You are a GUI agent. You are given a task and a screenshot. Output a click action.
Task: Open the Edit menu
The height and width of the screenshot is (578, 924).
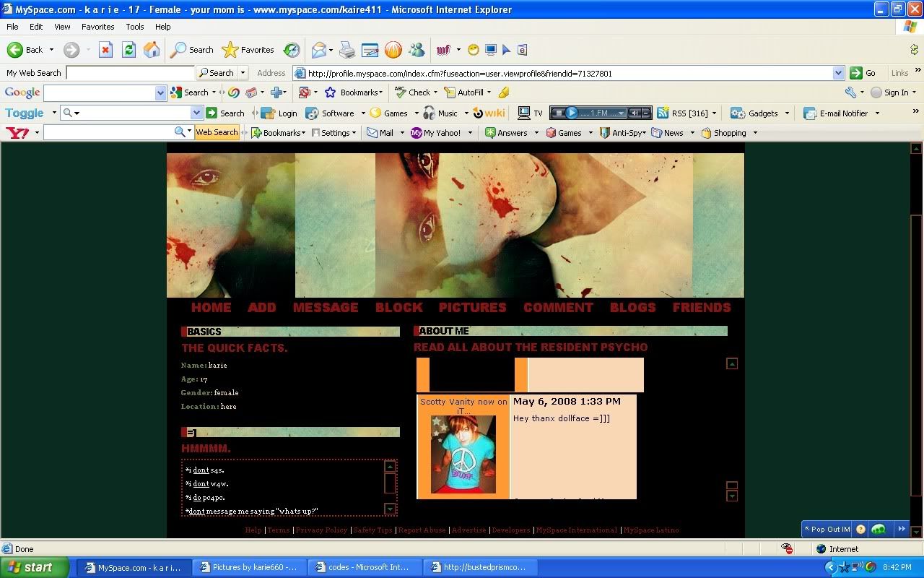pos(36,27)
